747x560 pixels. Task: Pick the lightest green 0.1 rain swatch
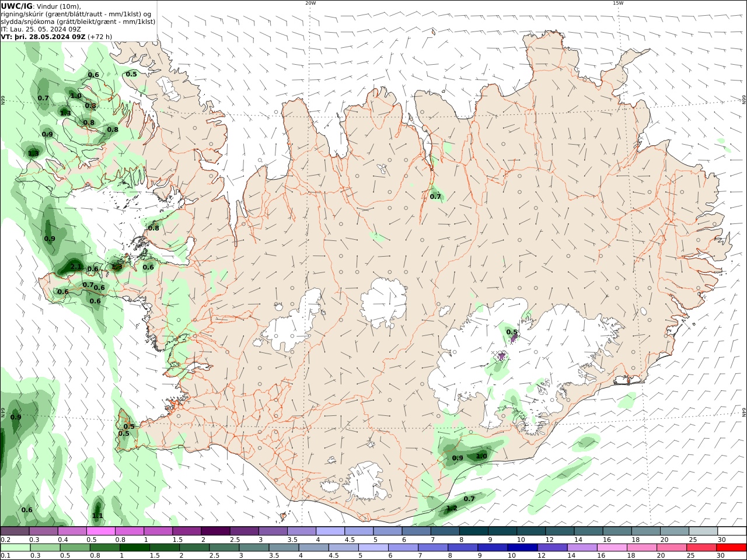pos(15,548)
